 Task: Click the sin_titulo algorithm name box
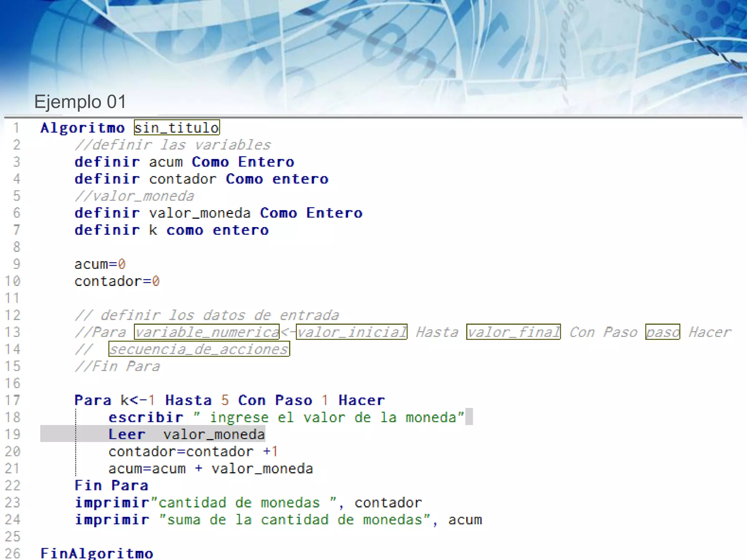[x=177, y=128]
